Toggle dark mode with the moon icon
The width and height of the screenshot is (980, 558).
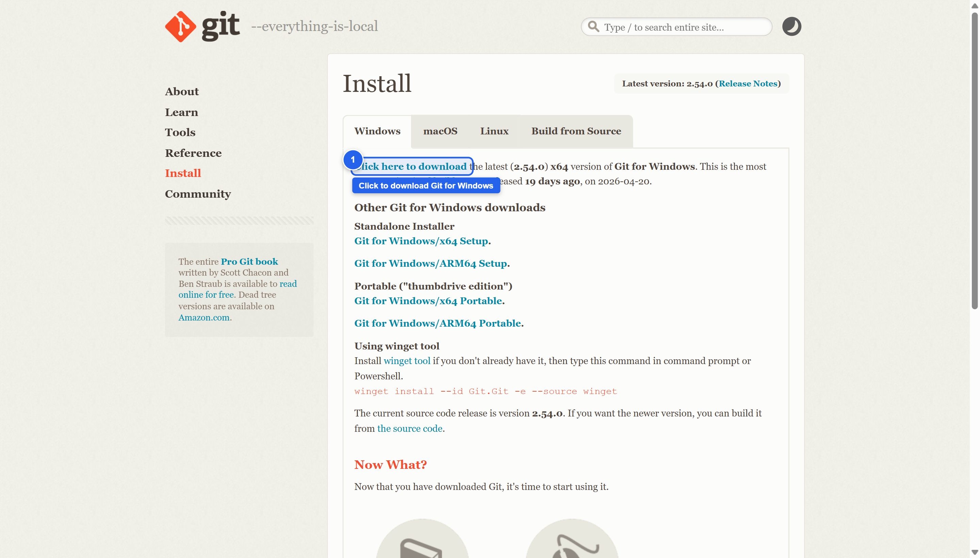(x=791, y=27)
